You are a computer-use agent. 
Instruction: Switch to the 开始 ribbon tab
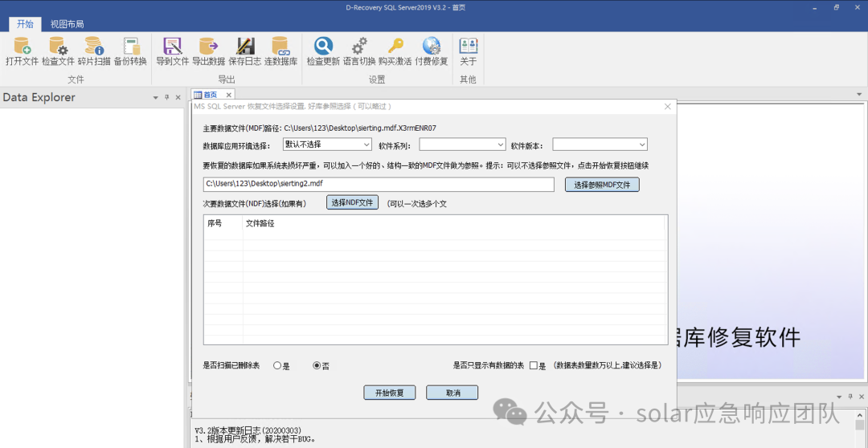coord(25,24)
